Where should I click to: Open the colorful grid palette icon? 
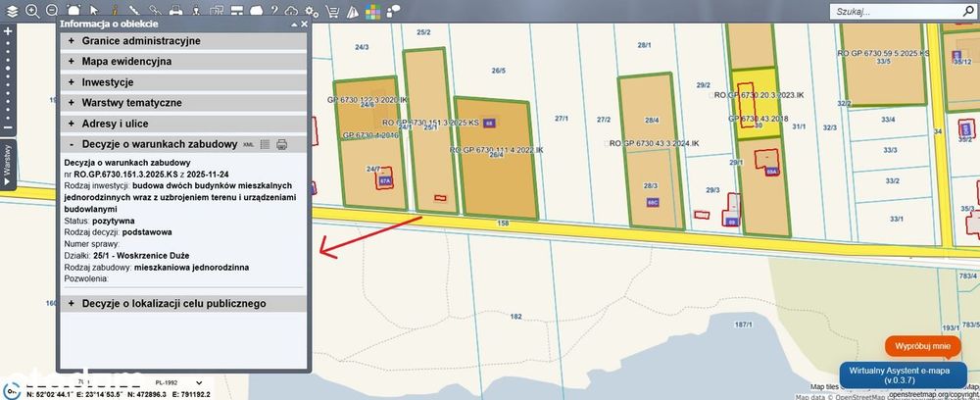[x=373, y=11]
